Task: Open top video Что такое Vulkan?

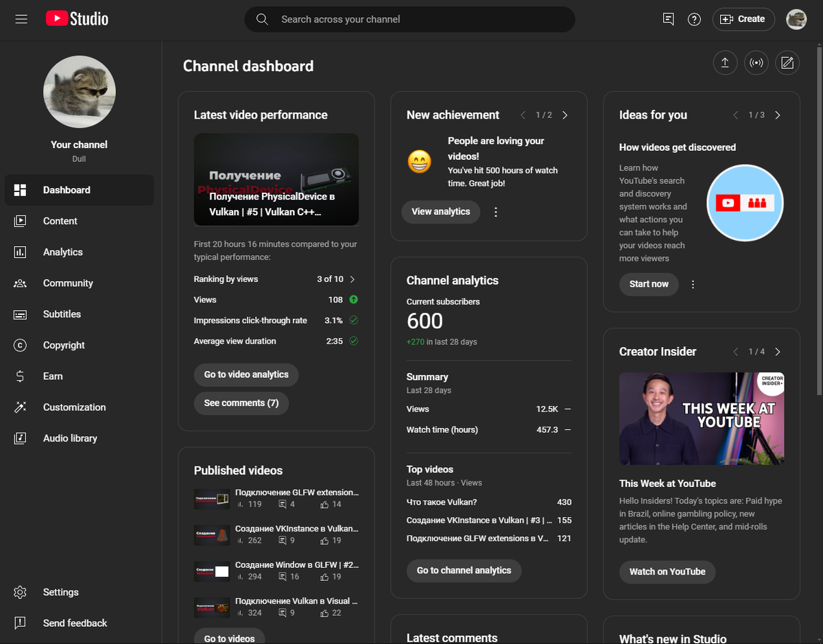Action: (442, 502)
